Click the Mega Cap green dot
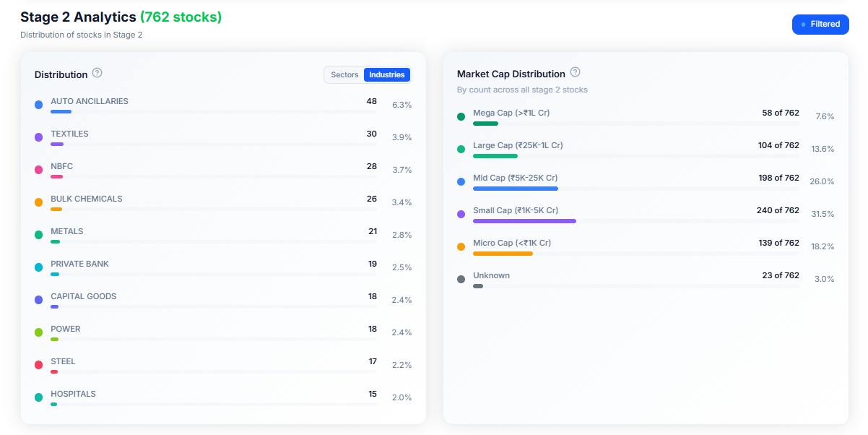Image resolution: width=868 pixels, height=435 pixels. (461, 116)
